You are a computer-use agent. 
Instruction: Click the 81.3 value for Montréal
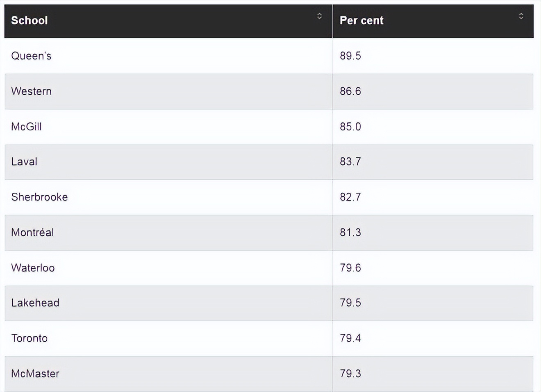[350, 232]
